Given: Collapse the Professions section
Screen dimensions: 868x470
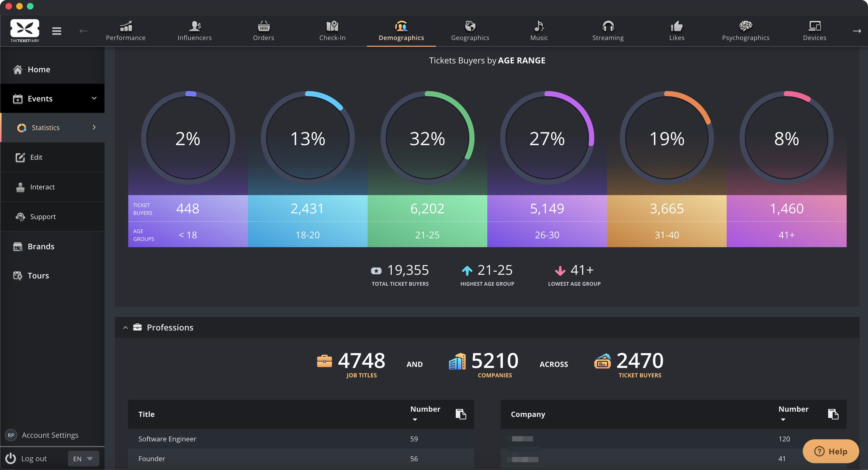Looking at the screenshot, I should click(x=125, y=327).
